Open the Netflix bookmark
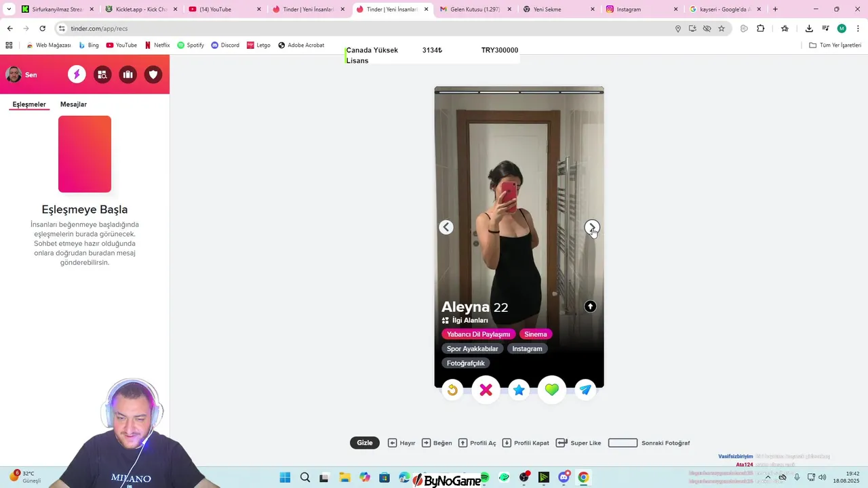The image size is (868, 488). 157,45
